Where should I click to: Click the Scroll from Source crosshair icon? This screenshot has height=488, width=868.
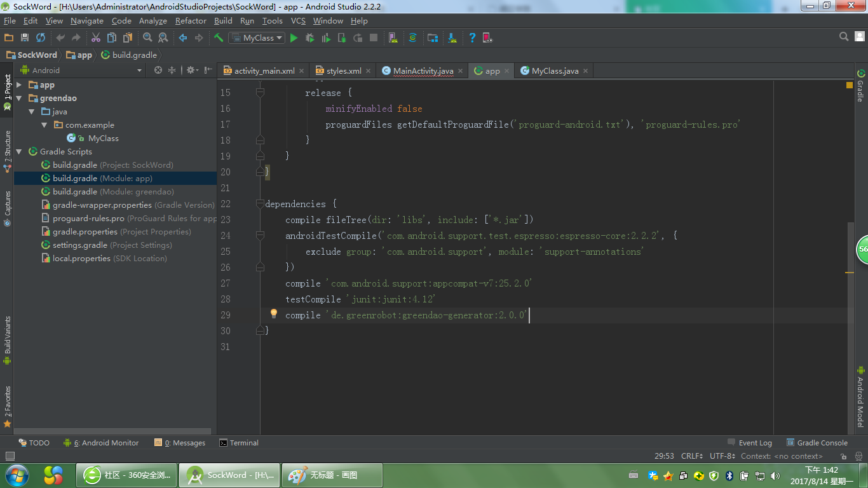click(x=158, y=70)
